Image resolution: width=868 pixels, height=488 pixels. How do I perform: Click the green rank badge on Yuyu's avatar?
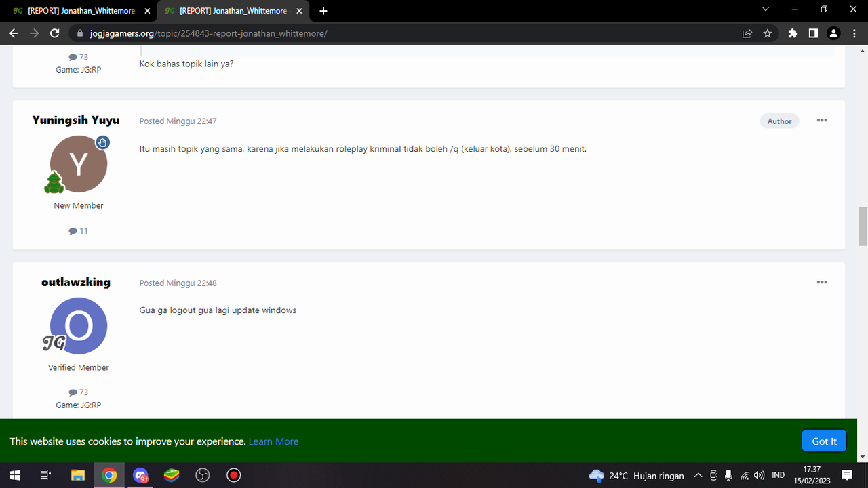pos(54,182)
